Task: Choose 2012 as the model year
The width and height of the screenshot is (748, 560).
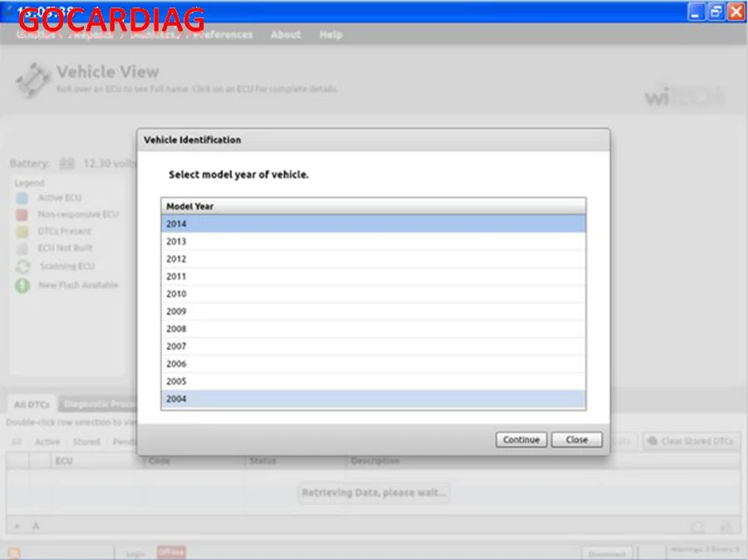Action: pyautogui.click(x=373, y=259)
